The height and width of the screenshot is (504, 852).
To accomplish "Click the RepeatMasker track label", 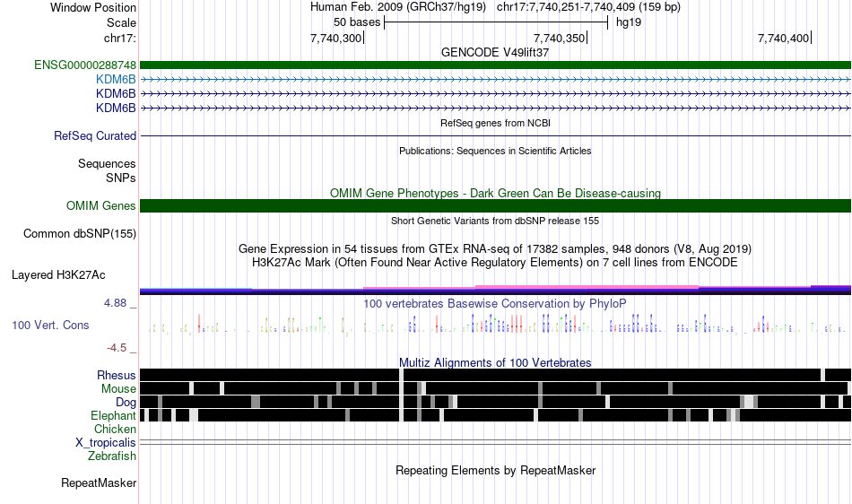I will tap(99, 482).
